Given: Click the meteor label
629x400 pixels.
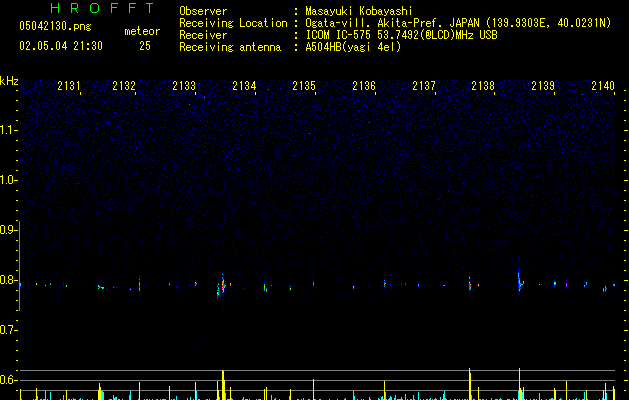Looking at the screenshot, I should pos(142,31).
